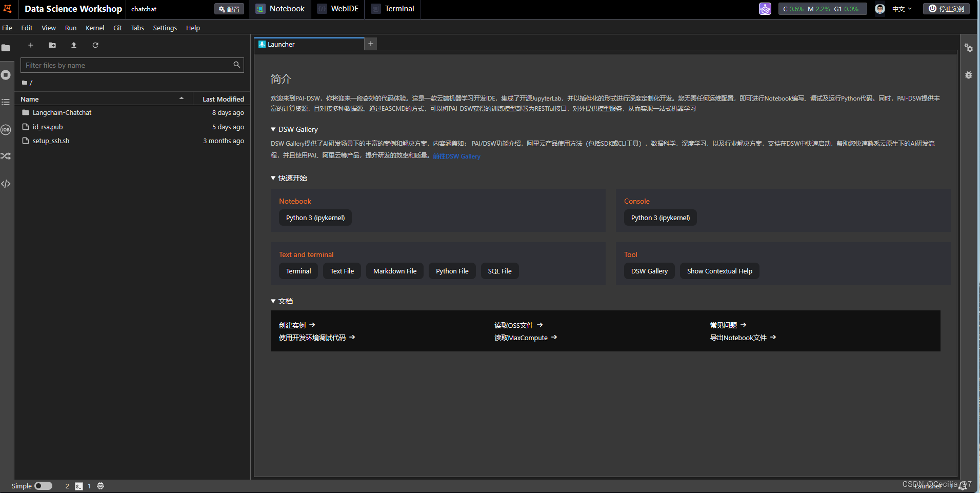Viewport: 980px width, 493px height.
Task: Open Running Terminals and Kernels sidebar icon
Action: (x=6, y=75)
